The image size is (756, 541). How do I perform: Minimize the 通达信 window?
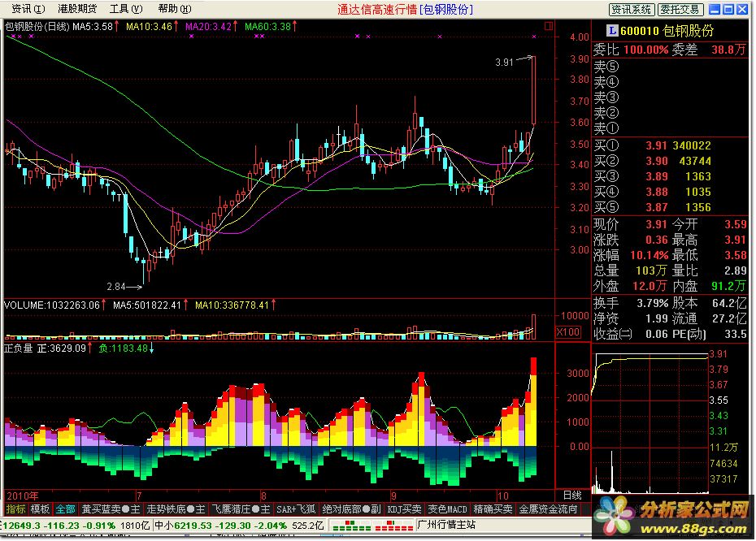point(715,9)
